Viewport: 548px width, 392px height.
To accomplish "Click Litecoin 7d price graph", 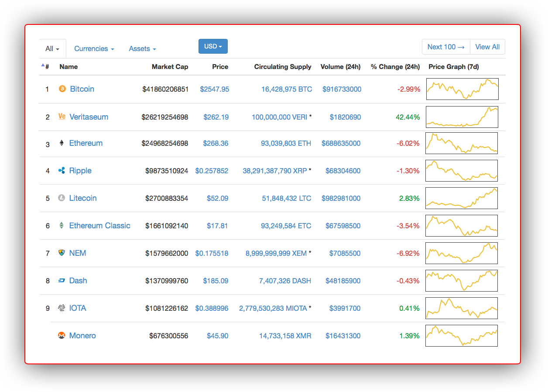I will pyautogui.click(x=462, y=198).
